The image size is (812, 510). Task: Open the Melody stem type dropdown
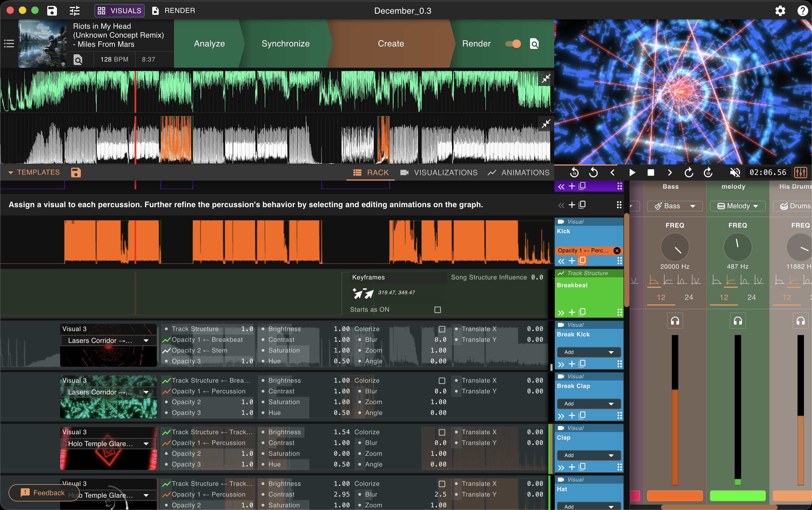click(x=738, y=206)
